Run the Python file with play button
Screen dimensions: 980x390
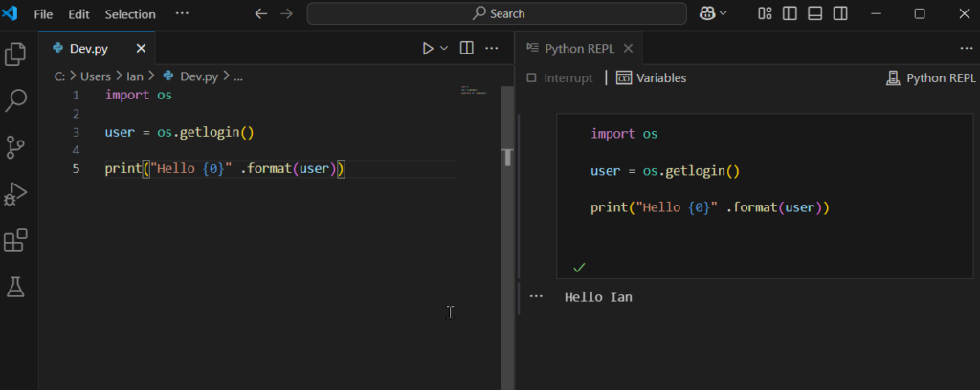pos(428,48)
